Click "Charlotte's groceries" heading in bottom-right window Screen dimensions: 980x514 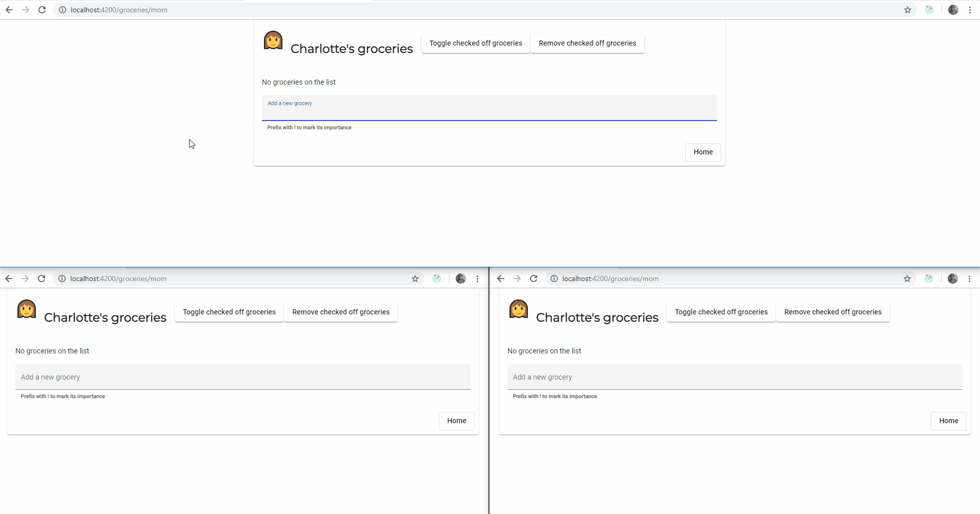click(x=597, y=318)
